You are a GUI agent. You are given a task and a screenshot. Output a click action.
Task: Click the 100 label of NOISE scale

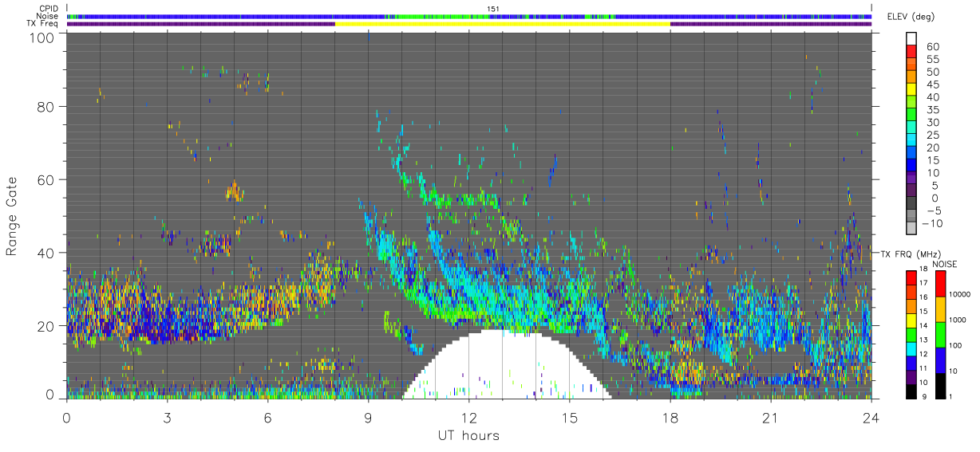pos(955,346)
